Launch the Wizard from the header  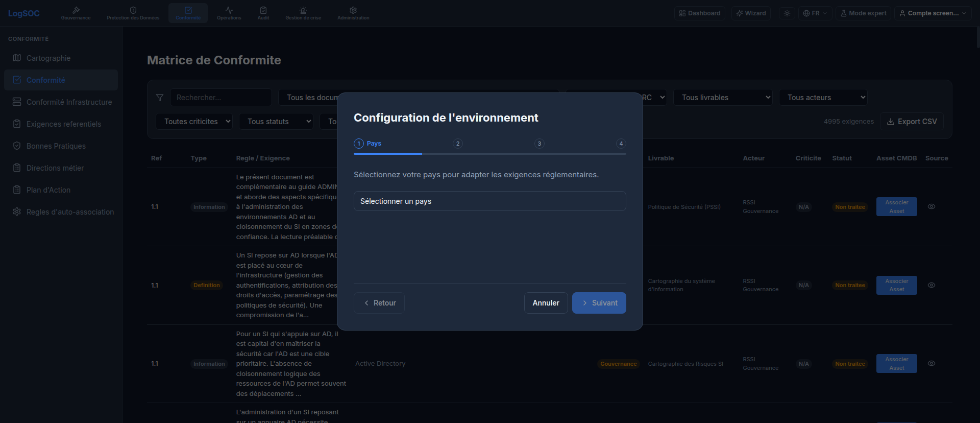(x=751, y=13)
